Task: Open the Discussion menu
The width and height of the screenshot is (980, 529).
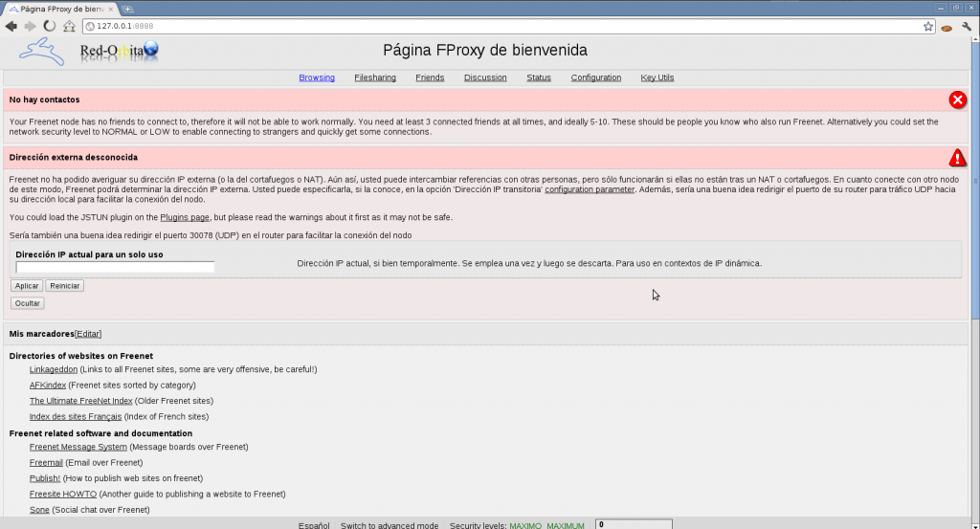Action: point(485,77)
